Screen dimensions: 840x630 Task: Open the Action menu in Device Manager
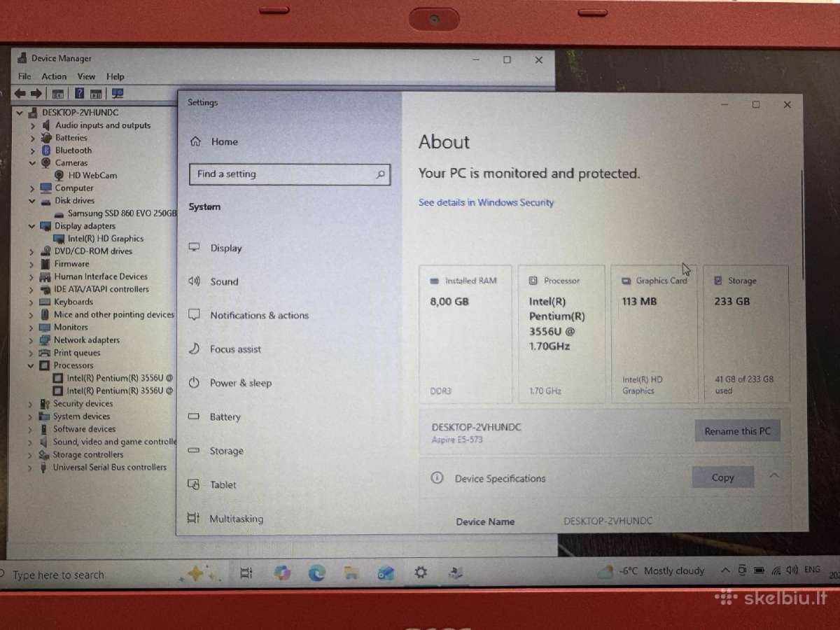tap(54, 77)
